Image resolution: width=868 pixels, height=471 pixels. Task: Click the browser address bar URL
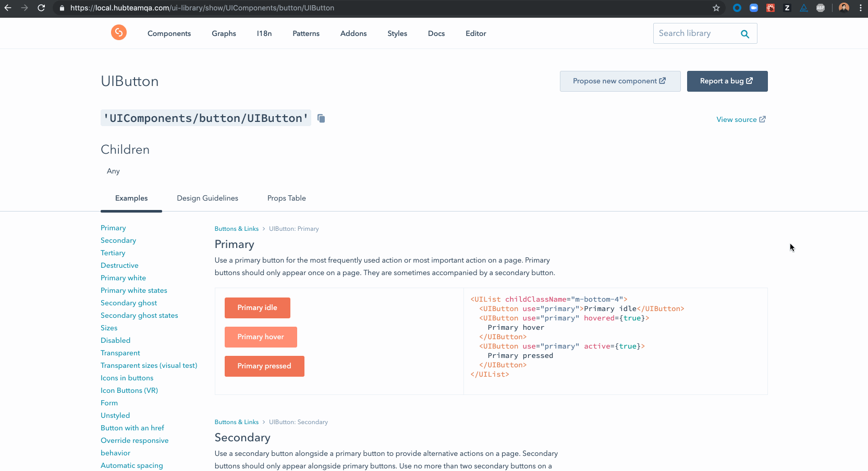(202, 8)
